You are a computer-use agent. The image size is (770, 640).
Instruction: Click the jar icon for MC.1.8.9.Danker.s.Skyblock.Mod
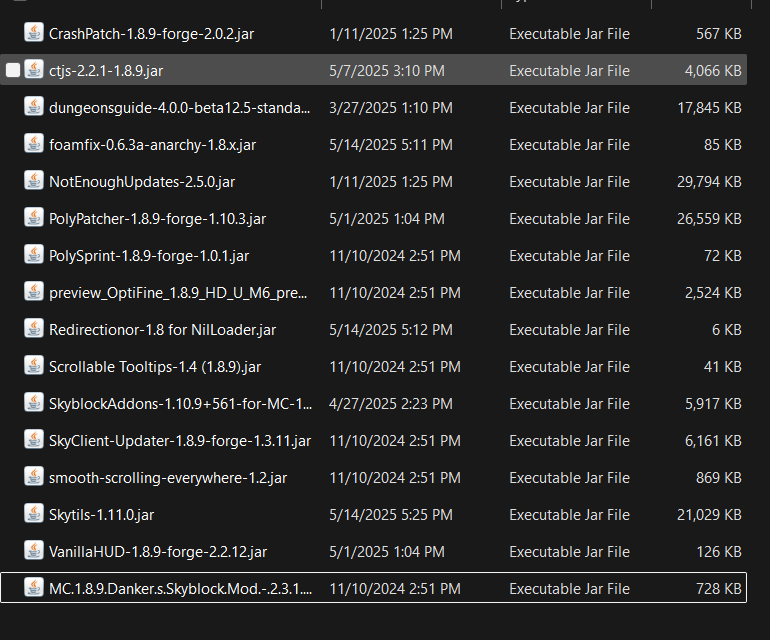point(34,587)
